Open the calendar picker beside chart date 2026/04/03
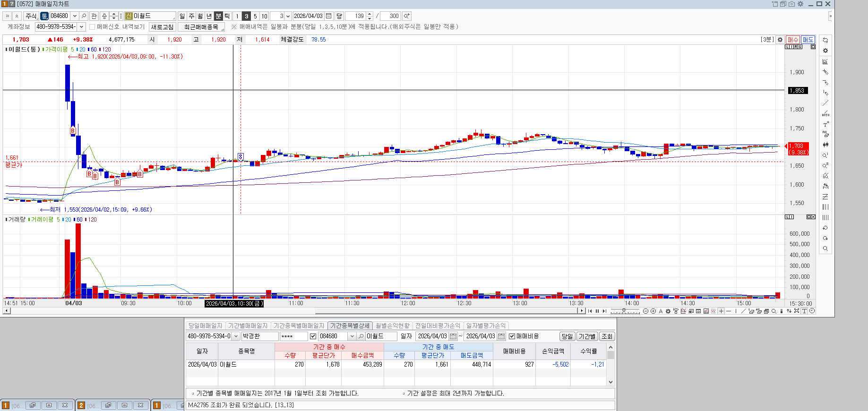The width and height of the screenshot is (868, 411). (328, 16)
